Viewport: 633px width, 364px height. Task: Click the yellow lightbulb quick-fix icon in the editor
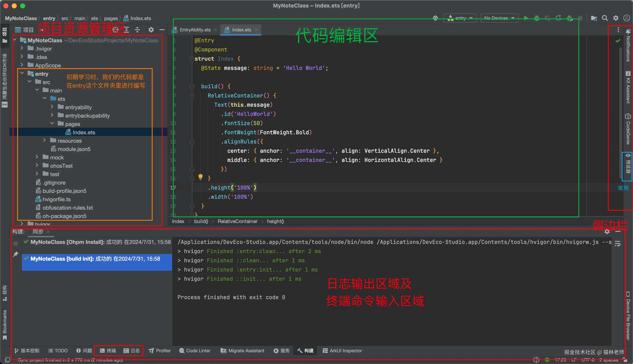coord(200,177)
